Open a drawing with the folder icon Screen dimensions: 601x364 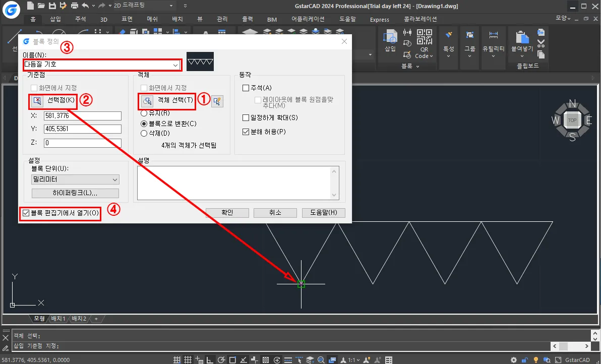pyautogui.click(x=41, y=6)
